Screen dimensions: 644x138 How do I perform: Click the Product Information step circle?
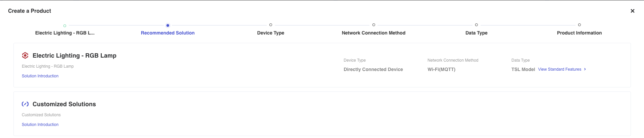pos(580,25)
